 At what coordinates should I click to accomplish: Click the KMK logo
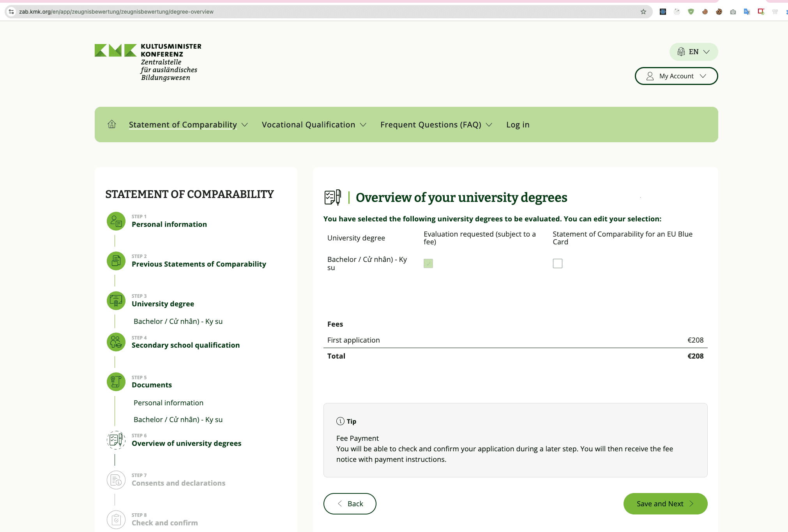[148, 62]
